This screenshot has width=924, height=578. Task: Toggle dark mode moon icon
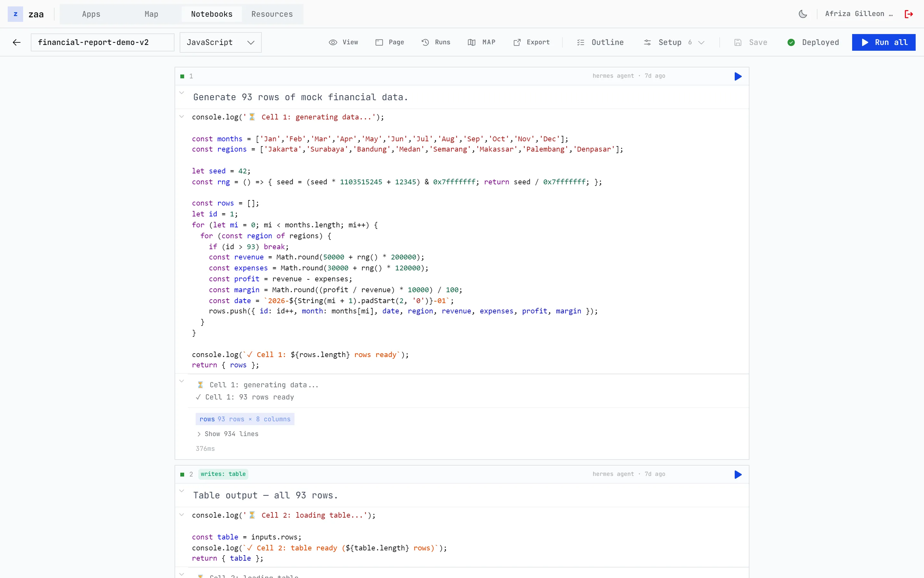click(x=803, y=14)
